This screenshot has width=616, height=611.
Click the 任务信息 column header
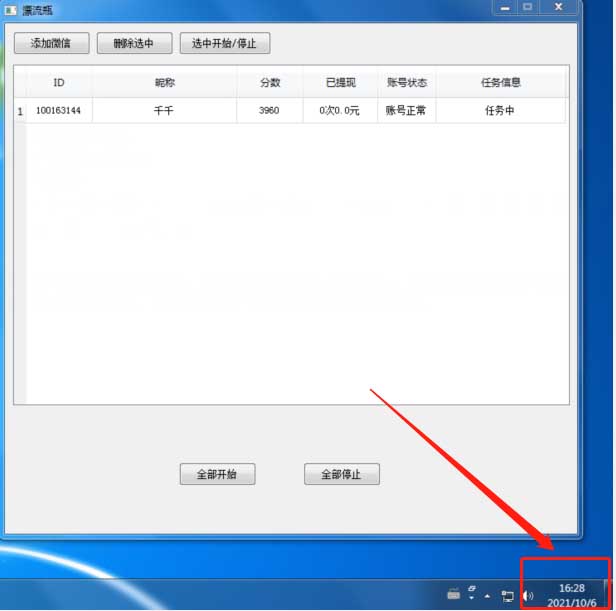[x=500, y=83]
